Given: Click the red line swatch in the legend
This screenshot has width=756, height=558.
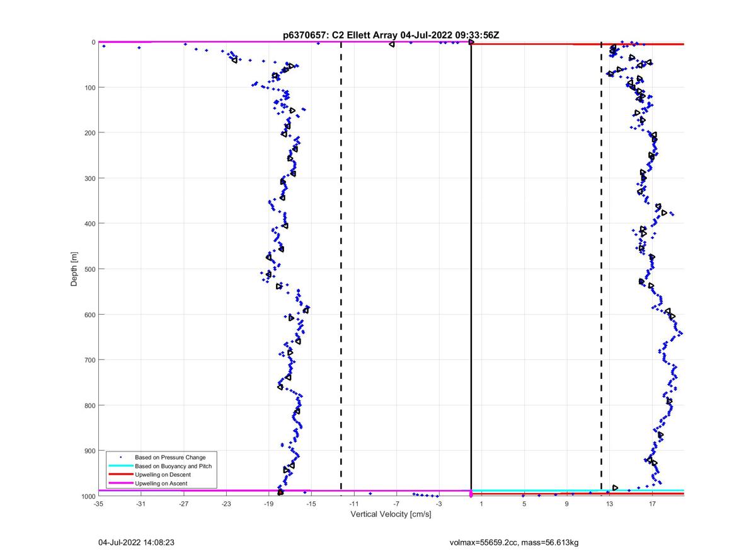Looking at the screenshot, I should [120, 475].
